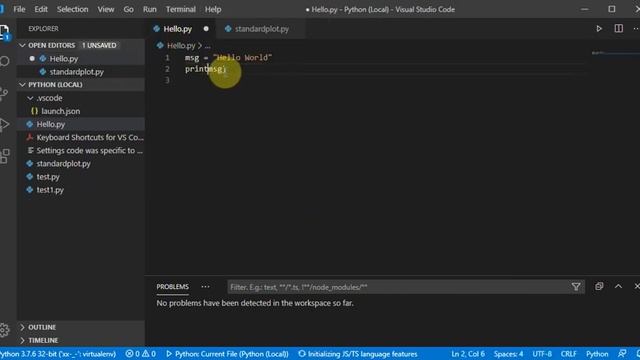Viewport: 640px width, 360px height.
Task: Split the editor to the right
Action: coord(619,29)
